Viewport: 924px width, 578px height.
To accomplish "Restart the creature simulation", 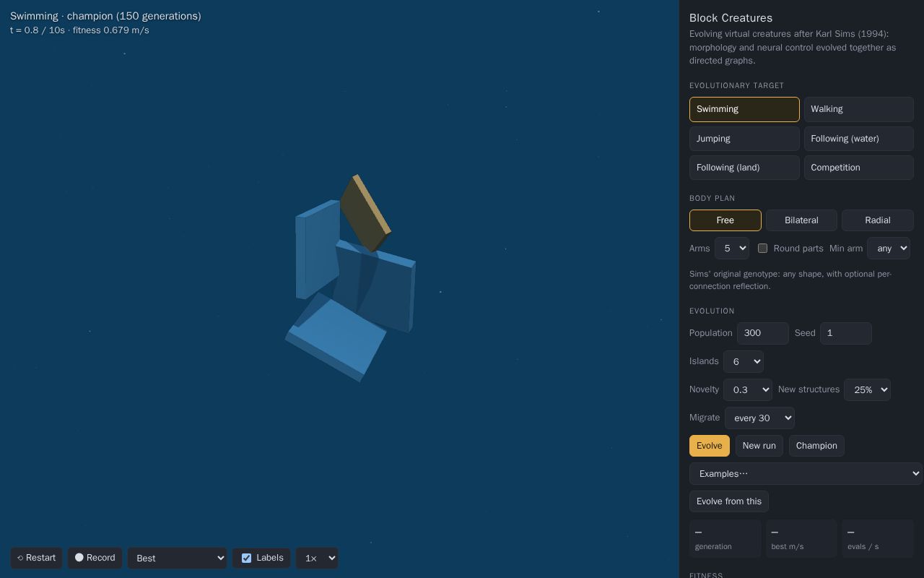I will [36, 558].
